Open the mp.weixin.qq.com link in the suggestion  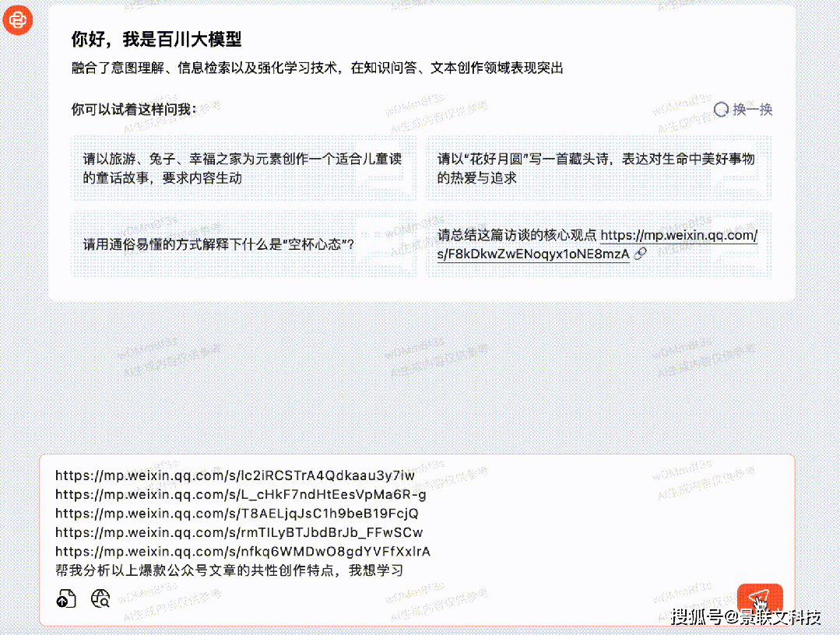[x=679, y=235]
